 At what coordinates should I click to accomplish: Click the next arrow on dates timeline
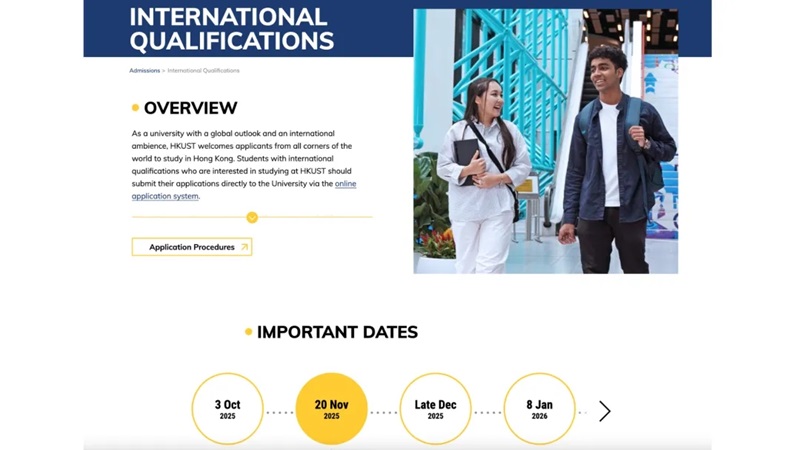[604, 411]
